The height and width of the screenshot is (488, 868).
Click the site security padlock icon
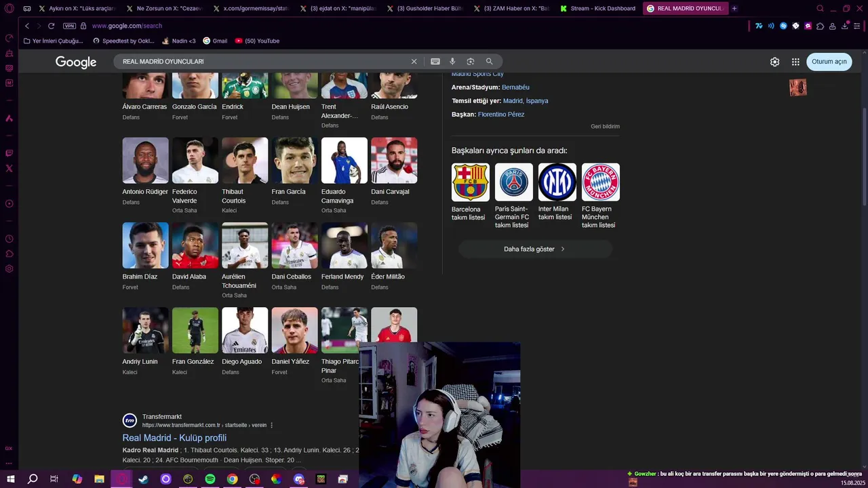pos(83,26)
